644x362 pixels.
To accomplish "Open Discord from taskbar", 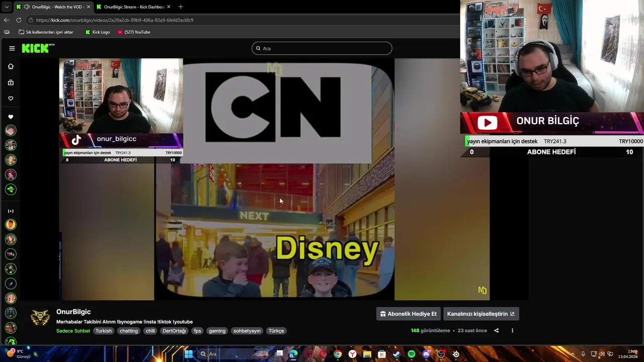I will [426, 354].
